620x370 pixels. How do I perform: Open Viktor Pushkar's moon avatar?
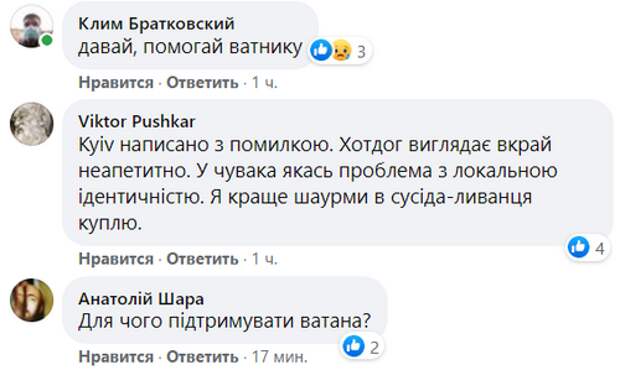click(32, 124)
